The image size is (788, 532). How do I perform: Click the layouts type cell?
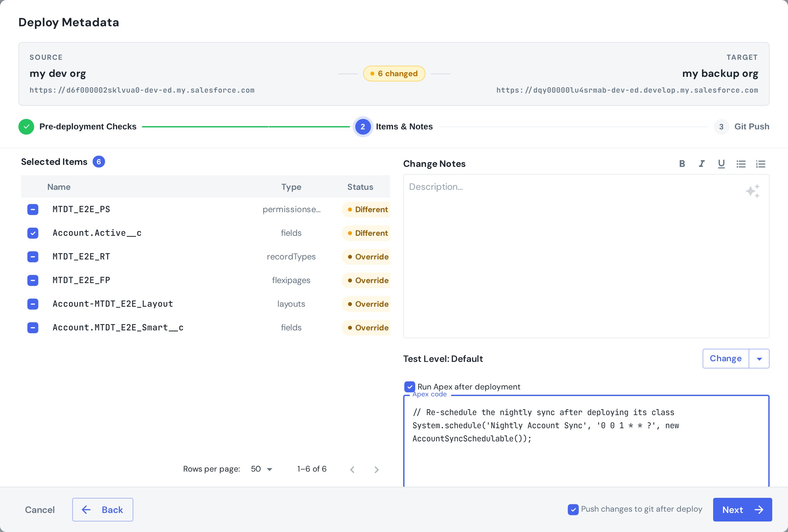(x=291, y=304)
